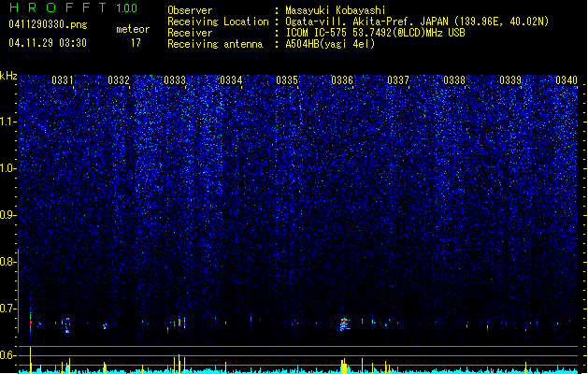Click the 0335 time marker

pos(287,80)
